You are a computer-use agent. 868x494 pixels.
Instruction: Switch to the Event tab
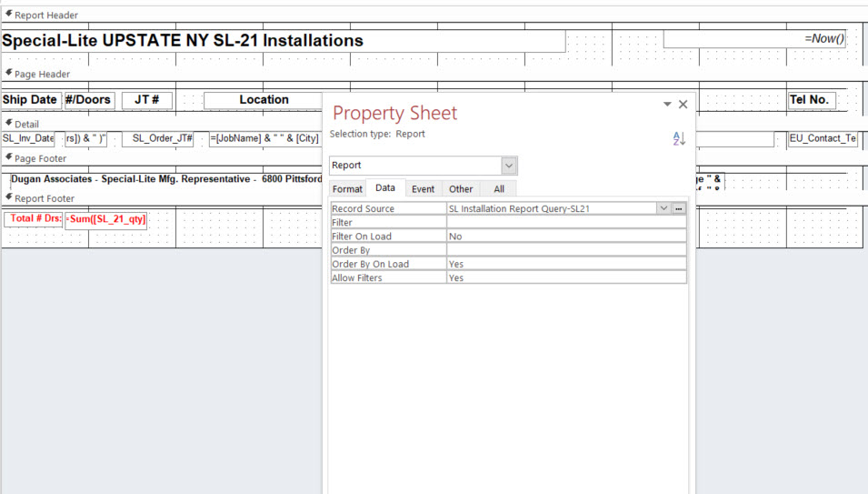pos(423,189)
